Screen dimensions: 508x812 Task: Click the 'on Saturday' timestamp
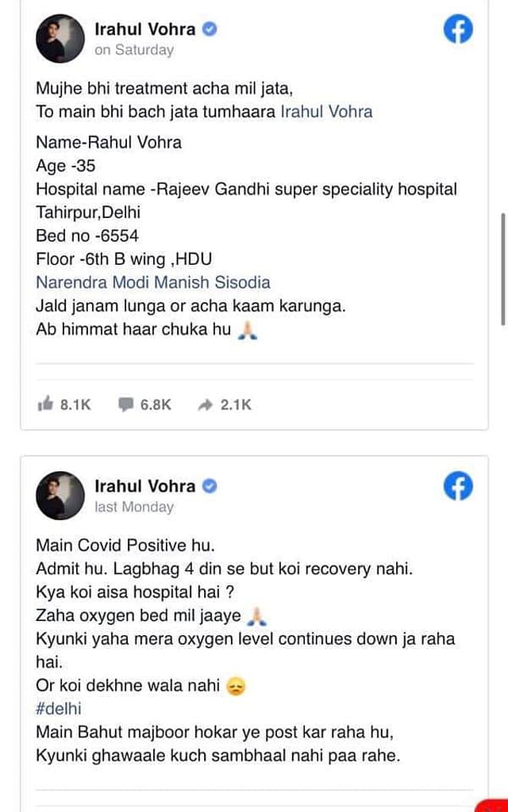coord(134,50)
